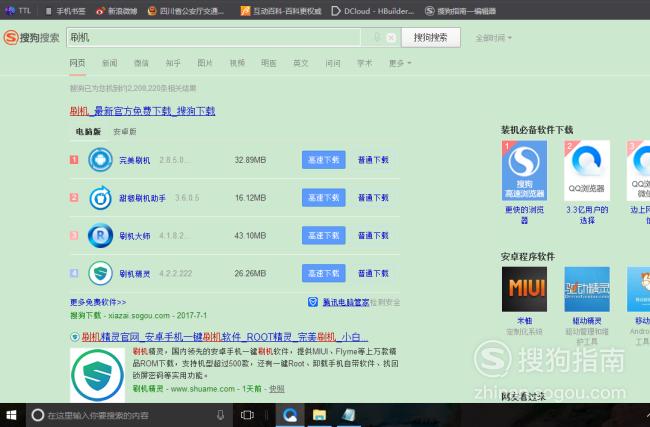Click 普通下载 for 完美刷机

pos(373,160)
